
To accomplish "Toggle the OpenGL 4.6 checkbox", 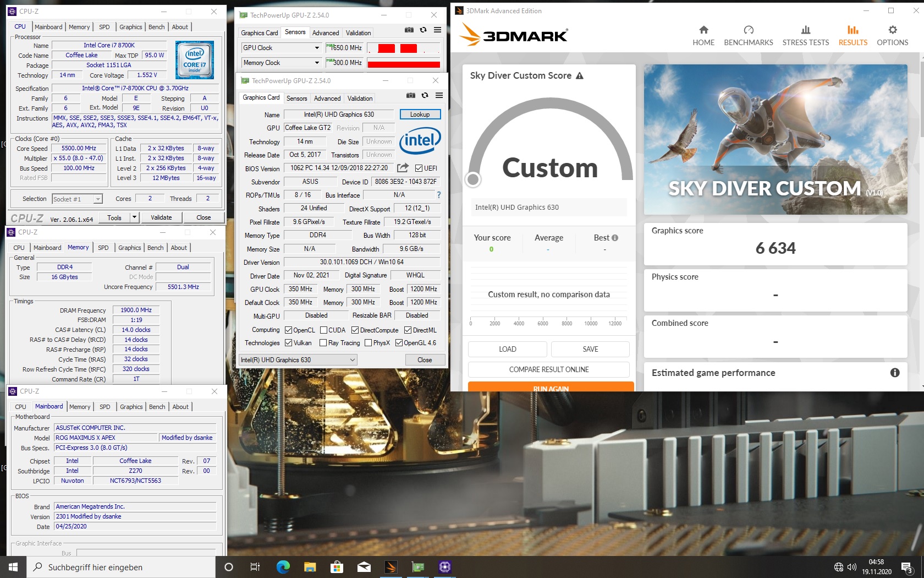I will tap(399, 343).
